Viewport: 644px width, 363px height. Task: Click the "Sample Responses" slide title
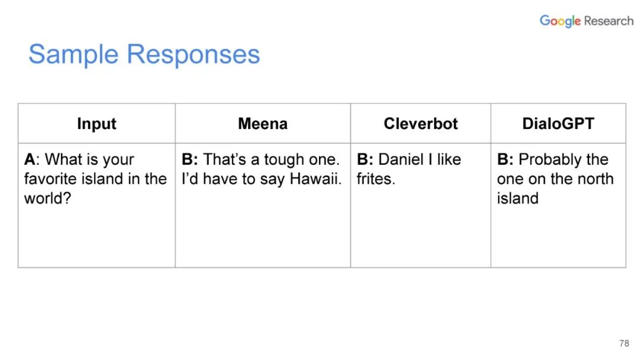point(144,54)
